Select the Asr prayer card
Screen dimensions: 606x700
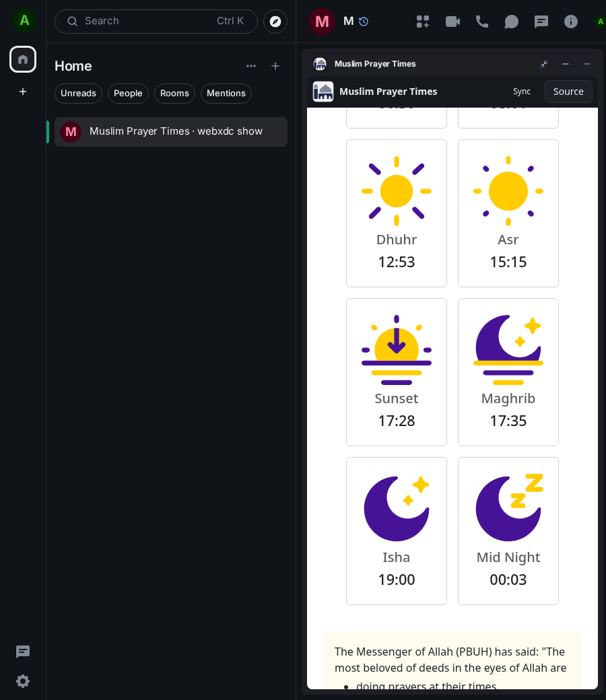point(508,213)
